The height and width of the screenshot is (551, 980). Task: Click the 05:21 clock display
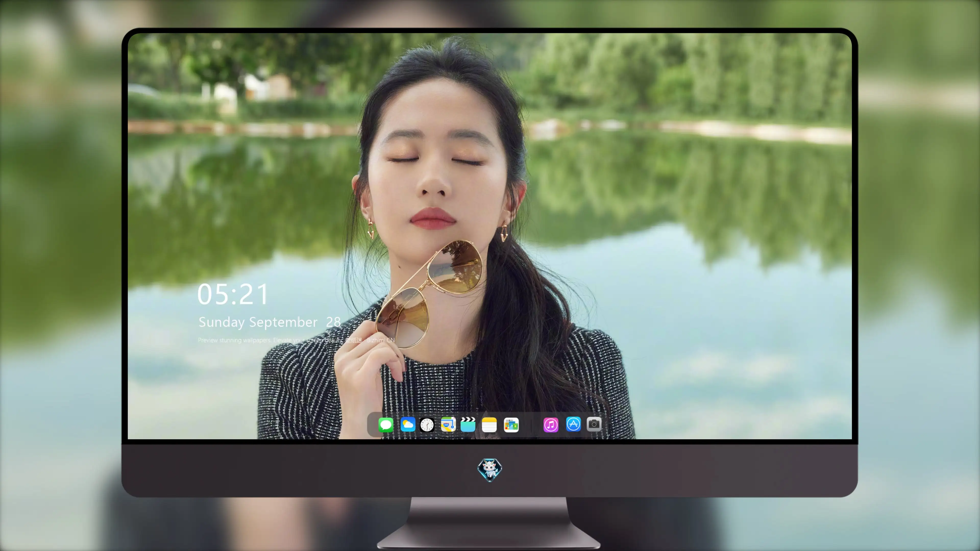(x=233, y=294)
